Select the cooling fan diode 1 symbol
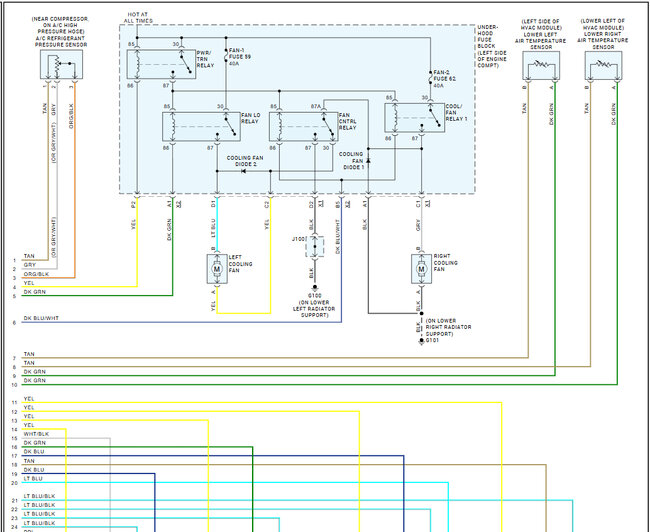 368,160
